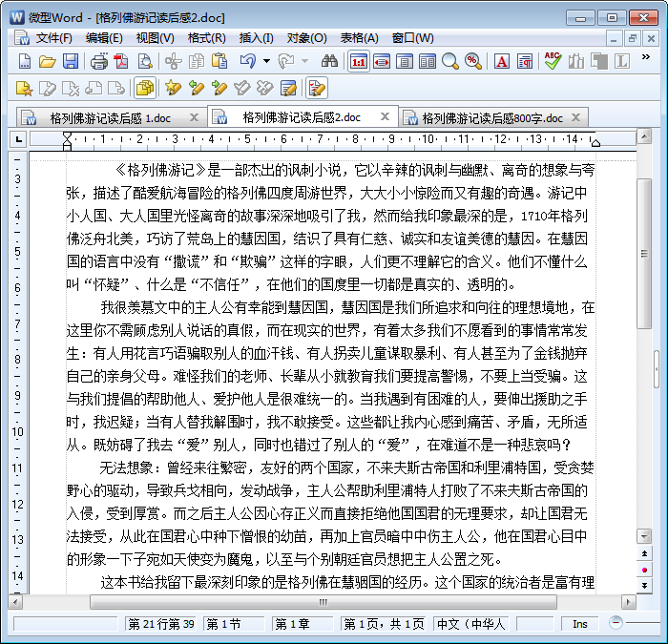Viewport: 668px width, 644px height.
Task: Open the 表格(A) menu
Action: [359, 38]
